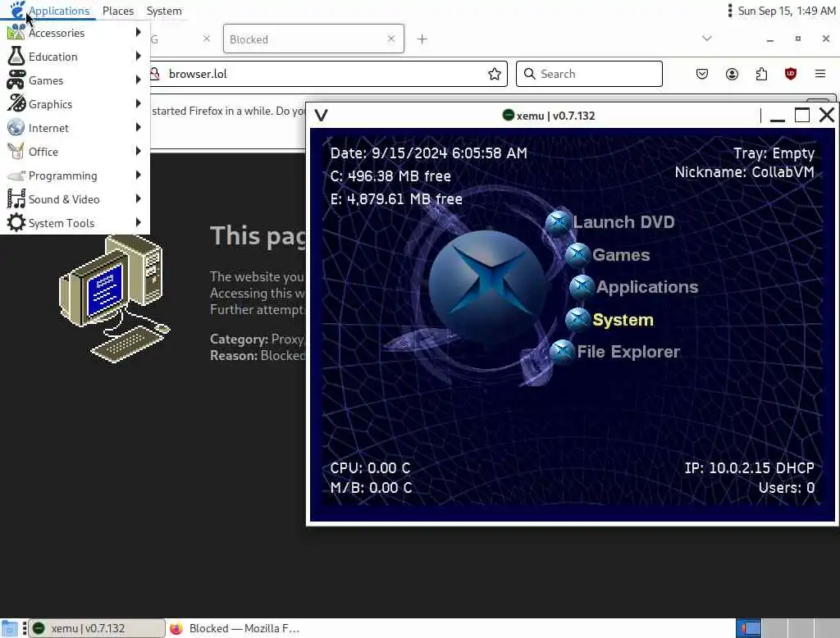Switch to the Blocked Firefox tab

(313, 39)
